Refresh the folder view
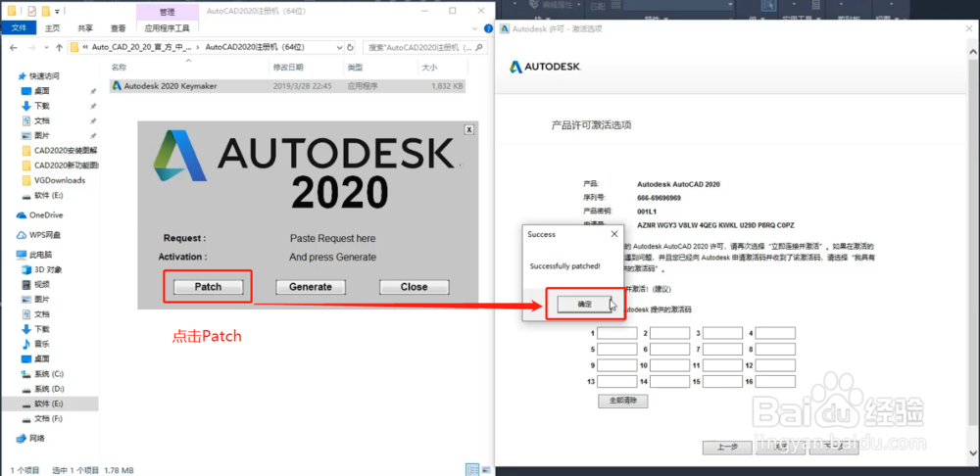 pyautogui.click(x=351, y=47)
